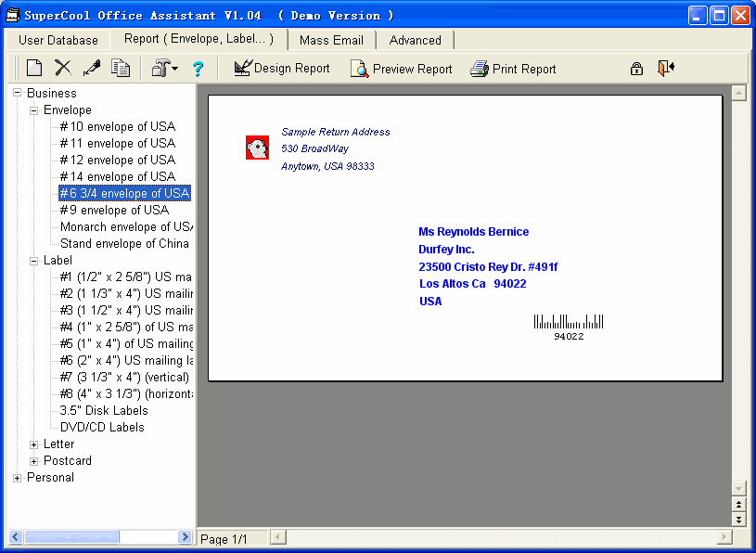This screenshot has height=553, width=756.
Task: Select #10 envelope of USA
Action: click(x=117, y=126)
